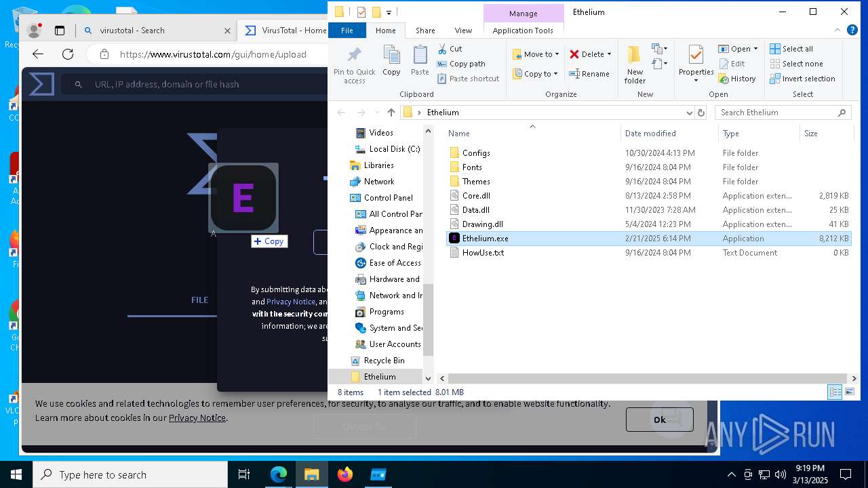The width and height of the screenshot is (868, 488).
Task: Click the Search Ethelium field
Action: 783,113
